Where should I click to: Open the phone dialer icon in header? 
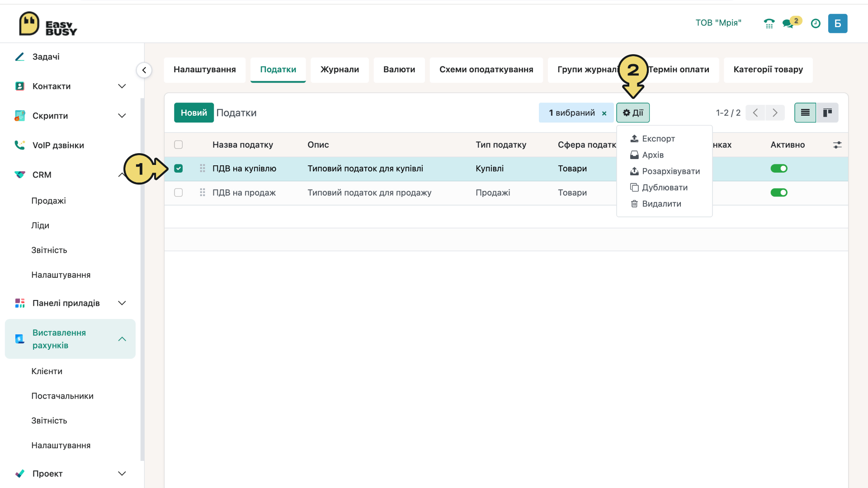[769, 23]
